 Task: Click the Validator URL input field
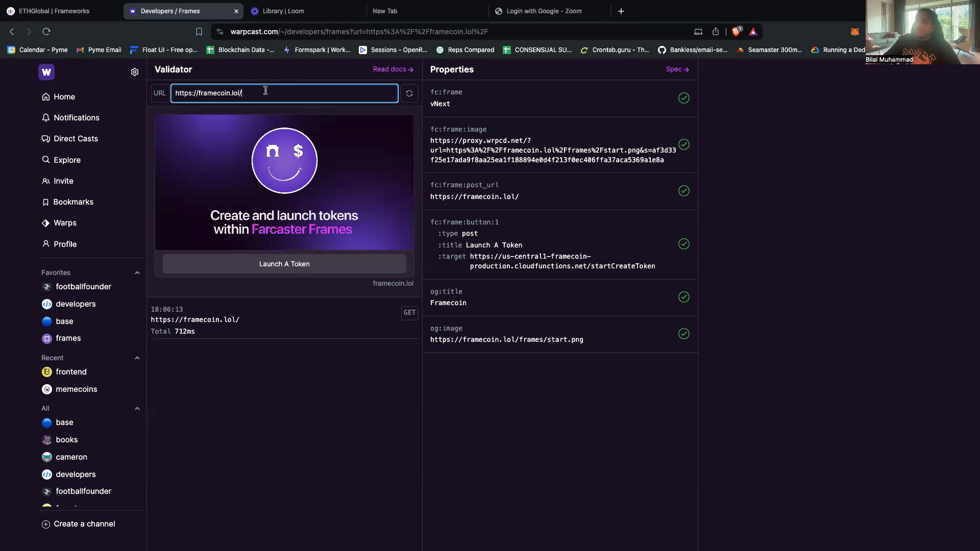click(284, 93)
